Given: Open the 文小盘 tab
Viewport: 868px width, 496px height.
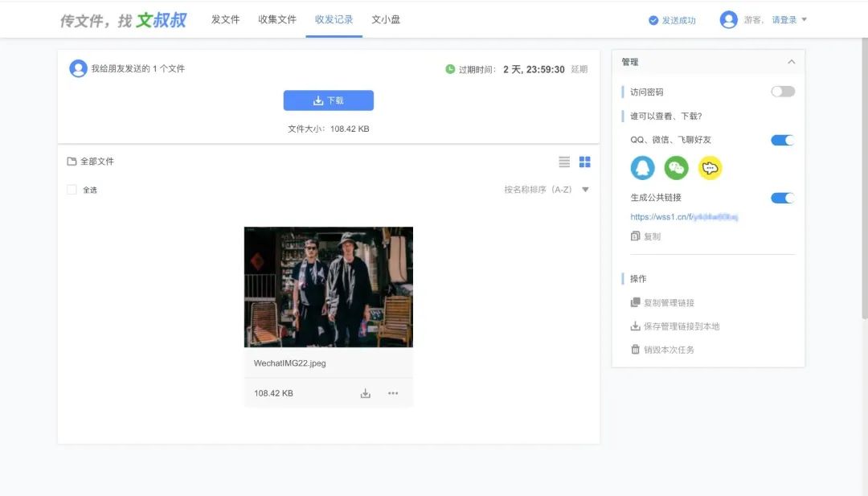Looking at the screenshot, I should [386, 20].
